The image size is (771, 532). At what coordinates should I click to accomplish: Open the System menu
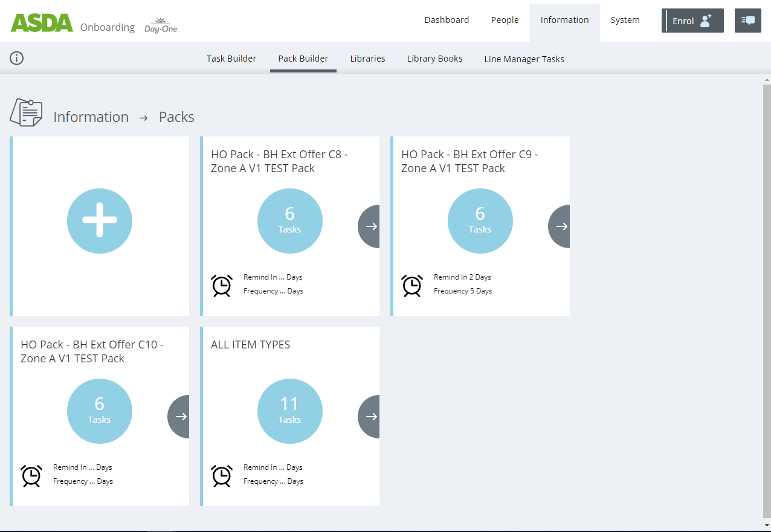(625, 20)
